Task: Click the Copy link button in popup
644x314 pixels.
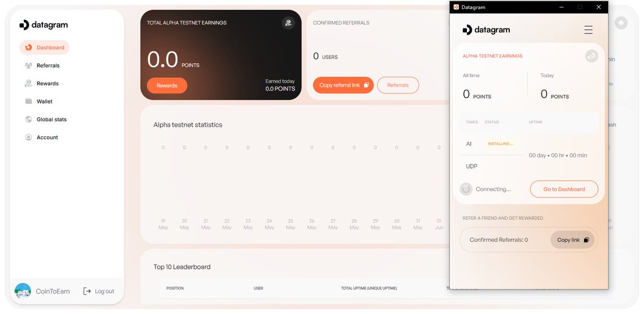Action: coord(573,240)
